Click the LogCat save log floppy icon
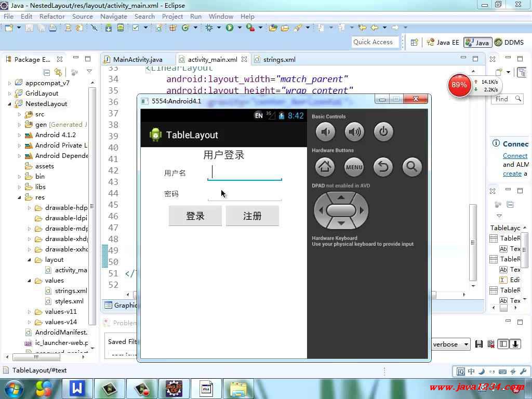The image size is (532, 399). (478, 344)
